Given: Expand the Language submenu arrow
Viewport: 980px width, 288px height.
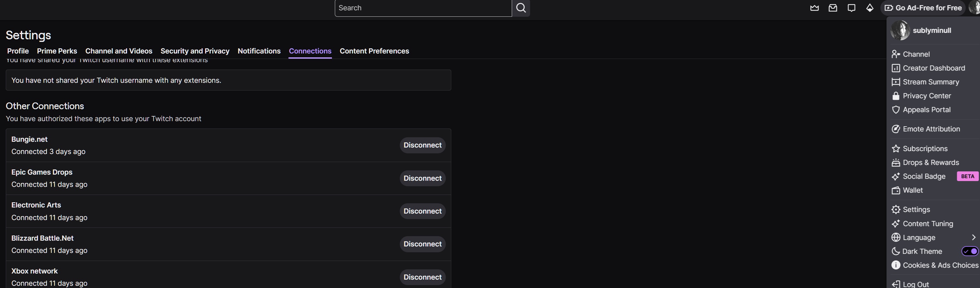Looking at the screenshot, I should click(973, 238).
